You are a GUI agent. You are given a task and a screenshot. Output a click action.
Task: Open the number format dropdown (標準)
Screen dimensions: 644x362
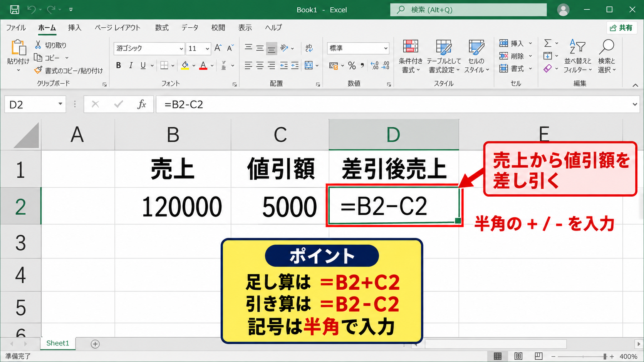(386, 48)
